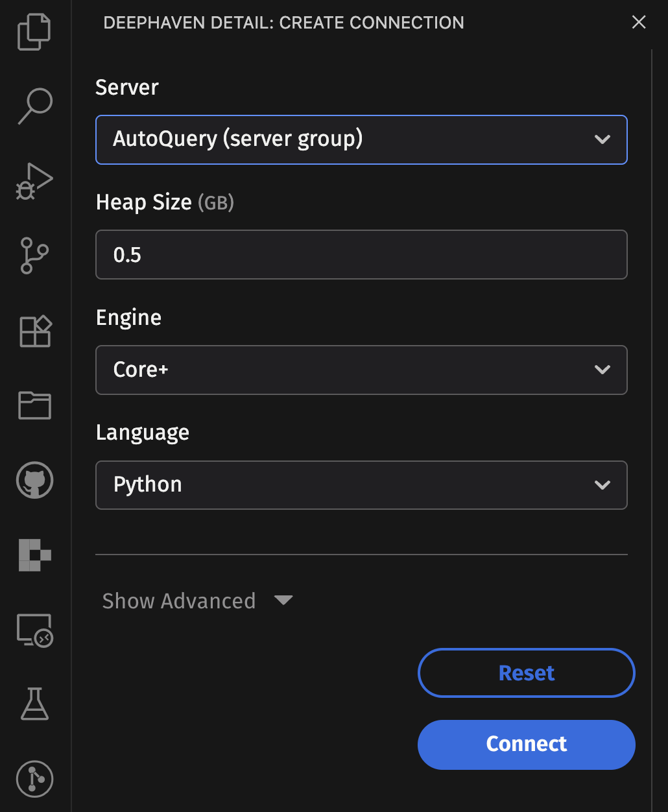The image size is (668, 812).
Task: Open the Run and Debug view
Action: (x=34, y=180)
